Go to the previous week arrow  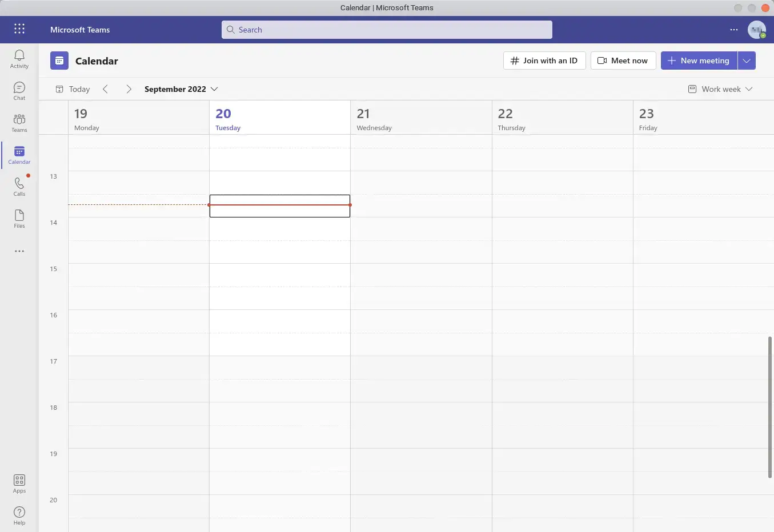coord(105,89)
